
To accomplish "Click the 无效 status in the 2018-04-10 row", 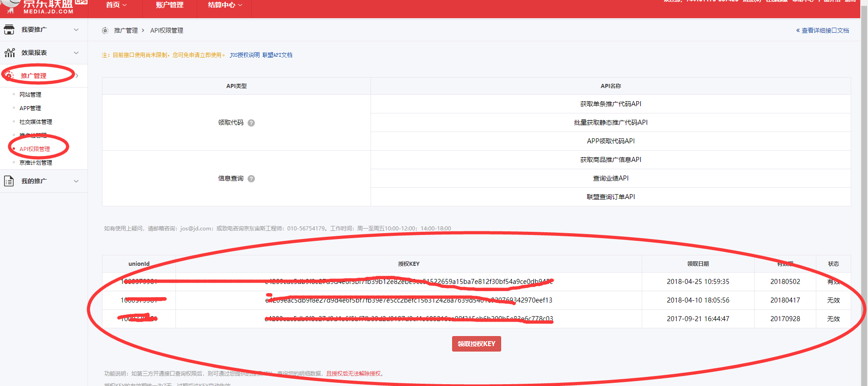I will [834, 300].
